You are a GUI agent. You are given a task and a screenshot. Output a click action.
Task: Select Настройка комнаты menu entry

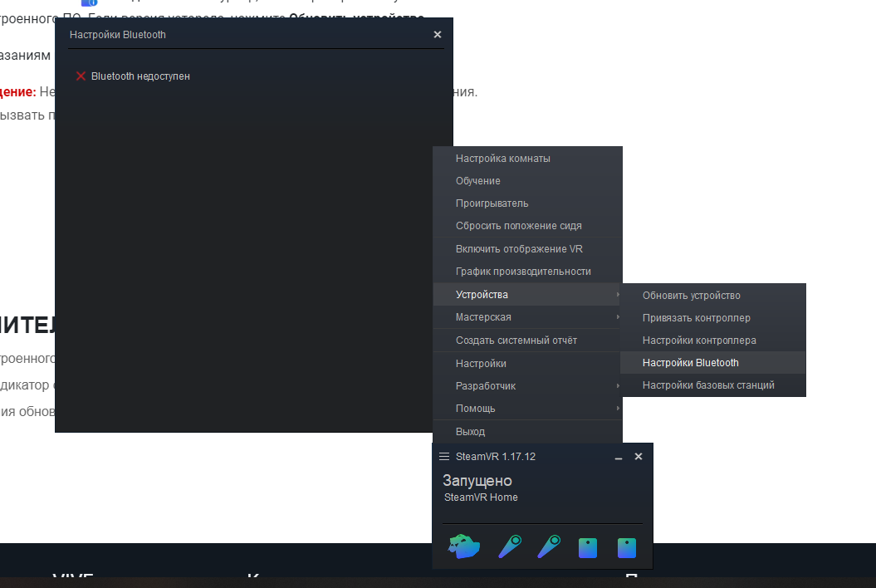click(x=527, y=159)
